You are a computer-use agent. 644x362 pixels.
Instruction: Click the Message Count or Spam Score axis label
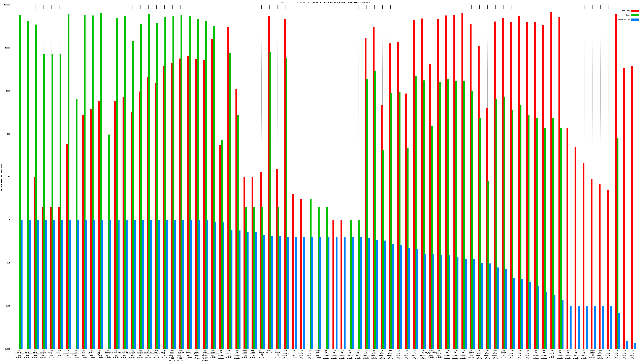[1, 177]
